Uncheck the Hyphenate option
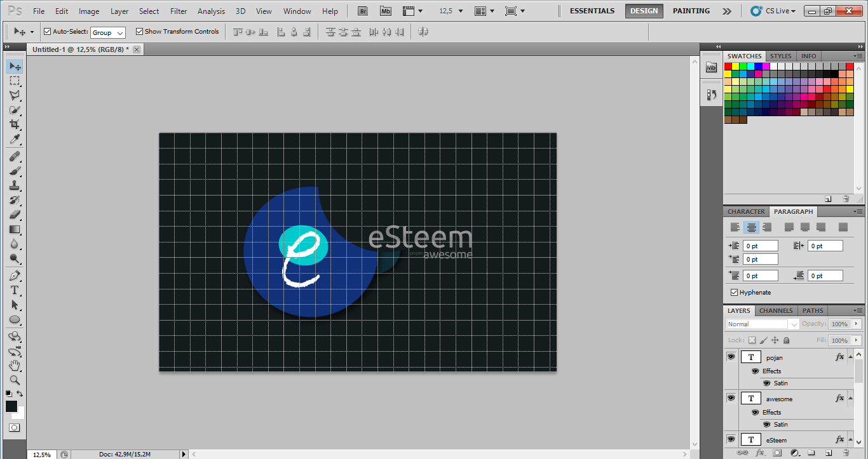Image resolution: width=868 pixels, height=459 pixels. click(x=735, y=292)
